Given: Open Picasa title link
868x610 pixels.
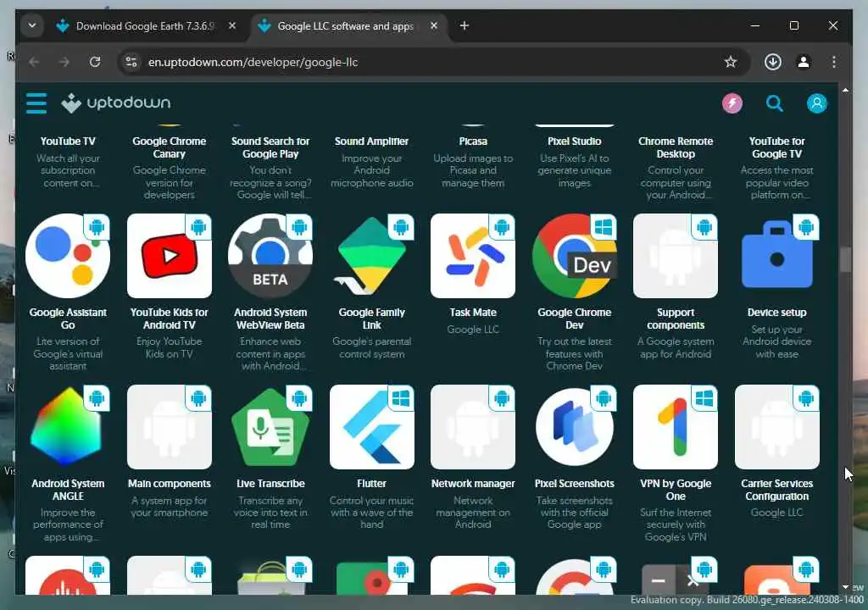Looking at the screenshot, I should (473, 141).
